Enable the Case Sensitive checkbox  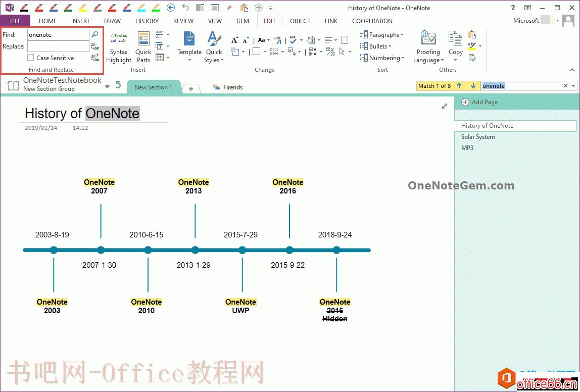[x=31, y=58]
